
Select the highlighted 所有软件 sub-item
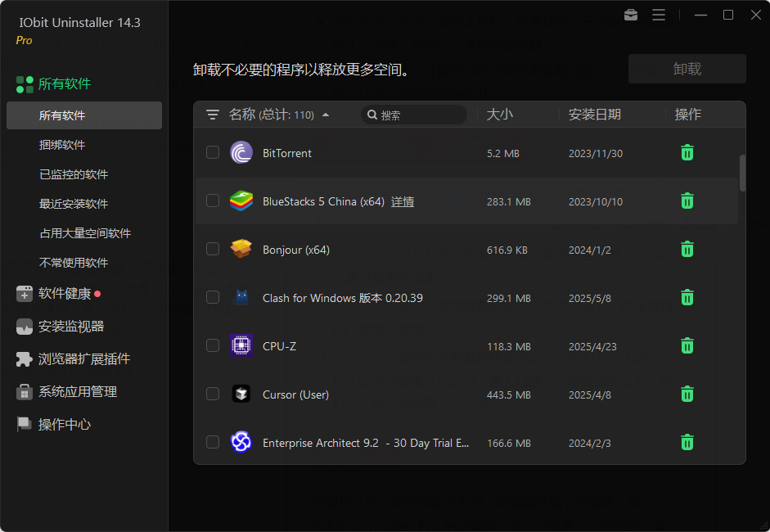pos(84,115)
